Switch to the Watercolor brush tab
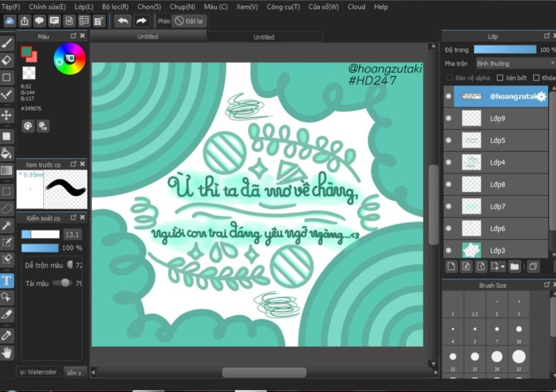Image resolution: width=556 pixels, height=392 pixels. tap(40, 372)
